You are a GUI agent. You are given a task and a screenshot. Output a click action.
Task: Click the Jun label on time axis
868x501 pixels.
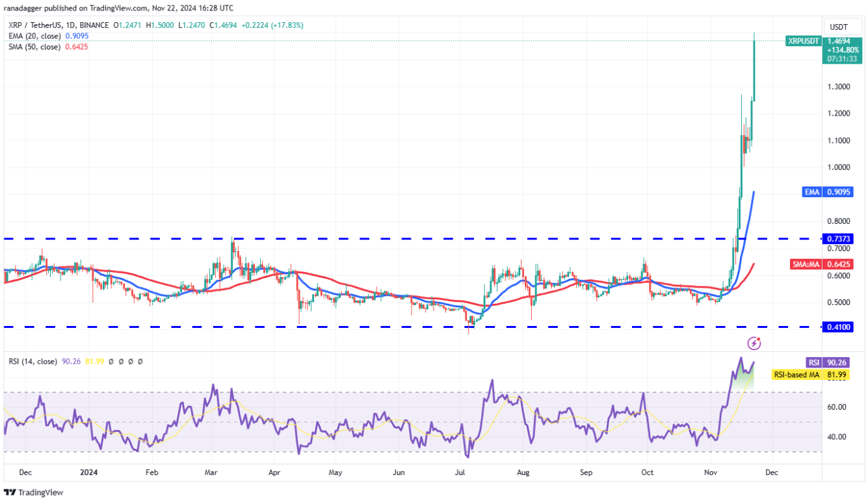click(x=399, y=472)
